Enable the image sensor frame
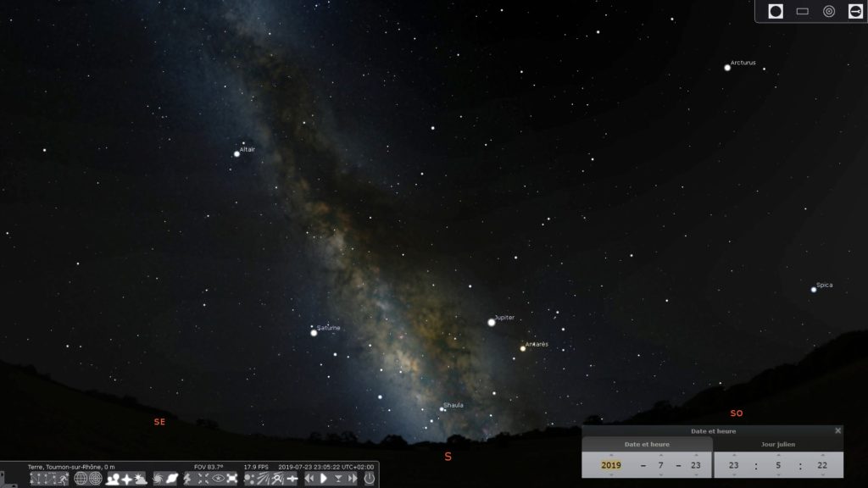This screenshot has height=488, width=868. (802, 11)
